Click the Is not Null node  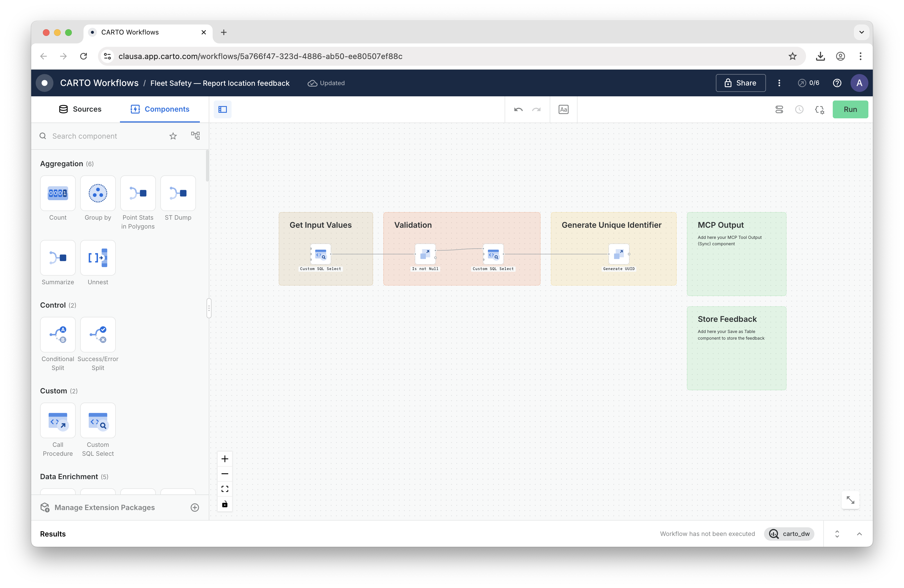(425, 254)
